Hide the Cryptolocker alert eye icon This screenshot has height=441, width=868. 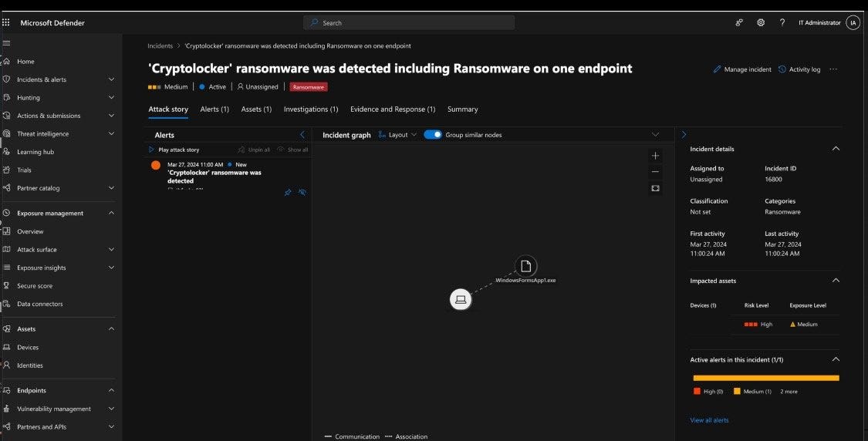(x=302, y=193)
